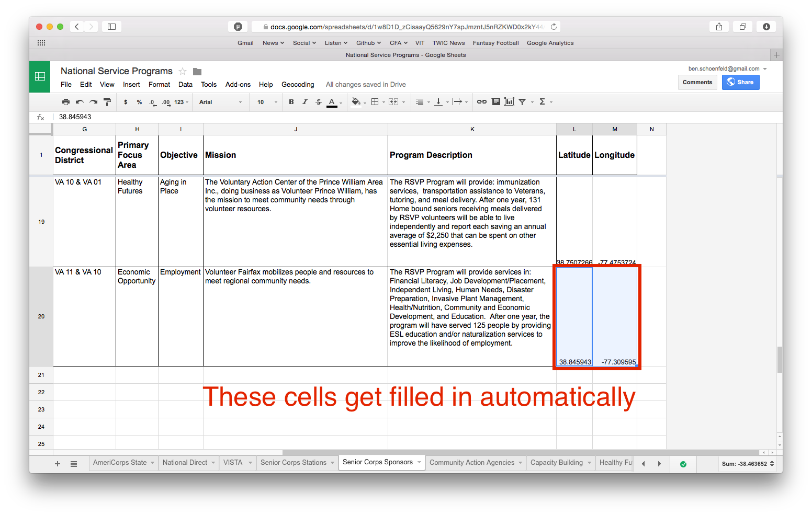Star the National Service Programs document
The height and width of the screenshot is (515, 812).
(x=183, y=71)
